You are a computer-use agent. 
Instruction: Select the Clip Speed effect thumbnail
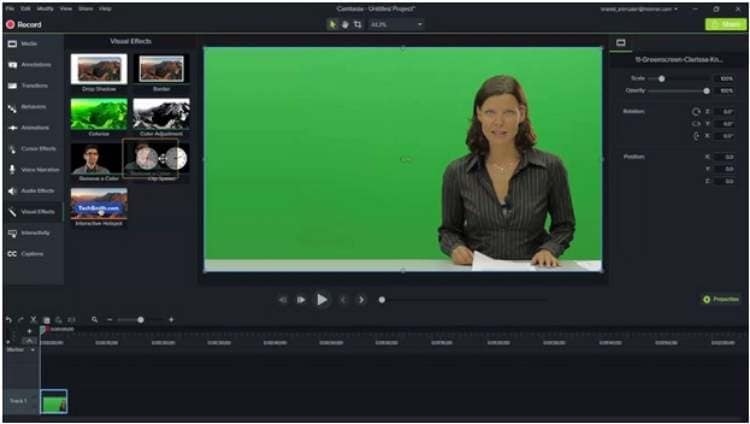(161, 159)
